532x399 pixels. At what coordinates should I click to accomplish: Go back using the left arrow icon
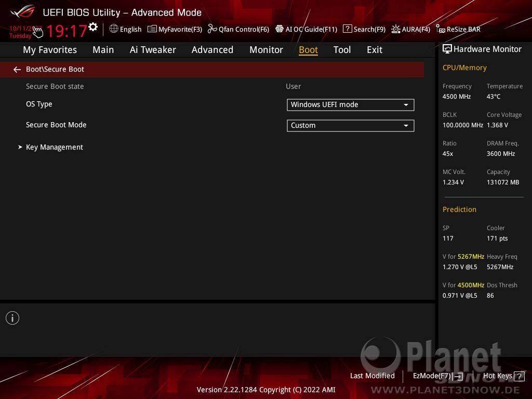click(17, 70)
